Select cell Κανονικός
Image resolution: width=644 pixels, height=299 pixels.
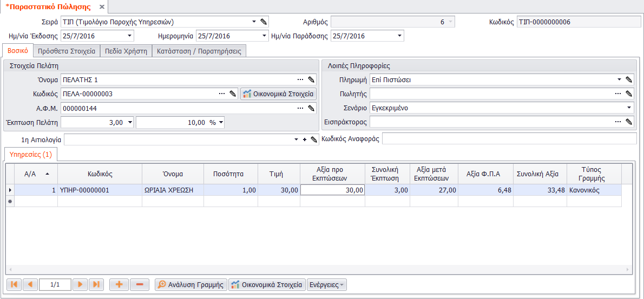594,190
